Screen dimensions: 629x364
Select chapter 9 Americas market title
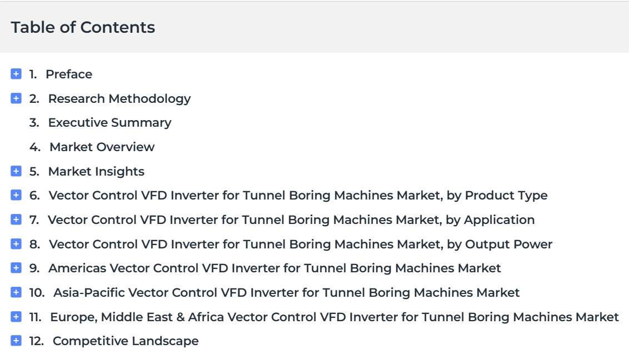click(x=275, y=268)
